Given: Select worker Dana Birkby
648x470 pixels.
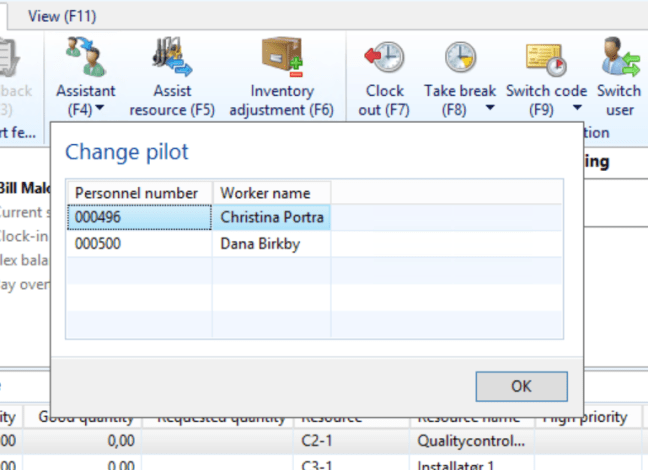Looking at the screenshot, I should 272,243.
